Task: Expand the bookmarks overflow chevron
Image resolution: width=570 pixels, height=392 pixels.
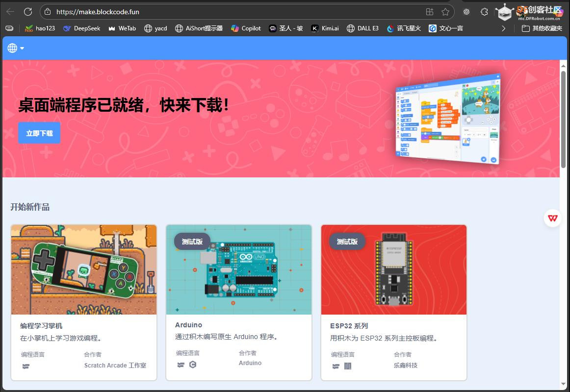Action: pyautogui.click(x=503, y=28)
